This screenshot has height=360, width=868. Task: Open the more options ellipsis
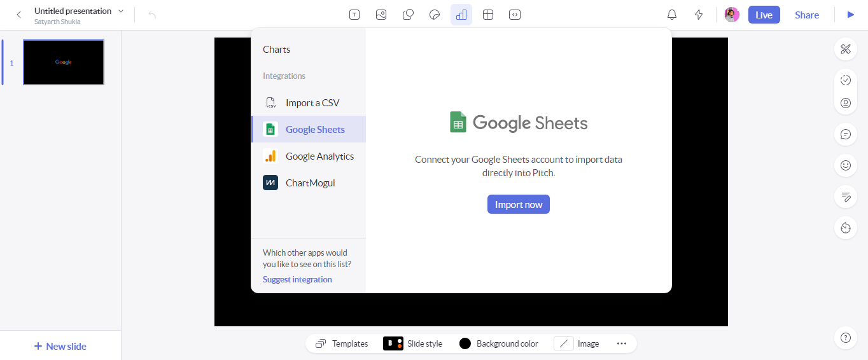click(622, 343)
